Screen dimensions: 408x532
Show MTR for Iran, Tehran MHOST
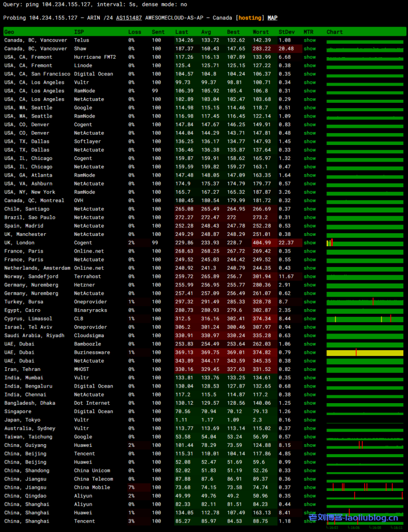click(x=310, y=369)
